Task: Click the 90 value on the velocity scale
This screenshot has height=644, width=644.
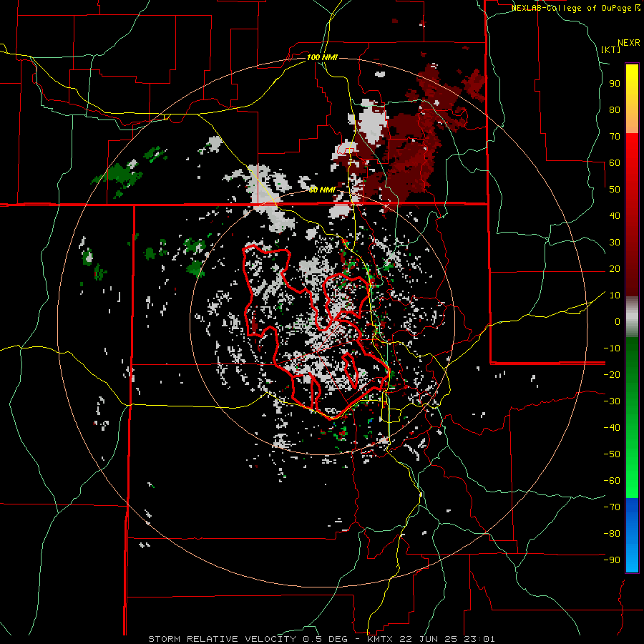Action: [615, 84]
